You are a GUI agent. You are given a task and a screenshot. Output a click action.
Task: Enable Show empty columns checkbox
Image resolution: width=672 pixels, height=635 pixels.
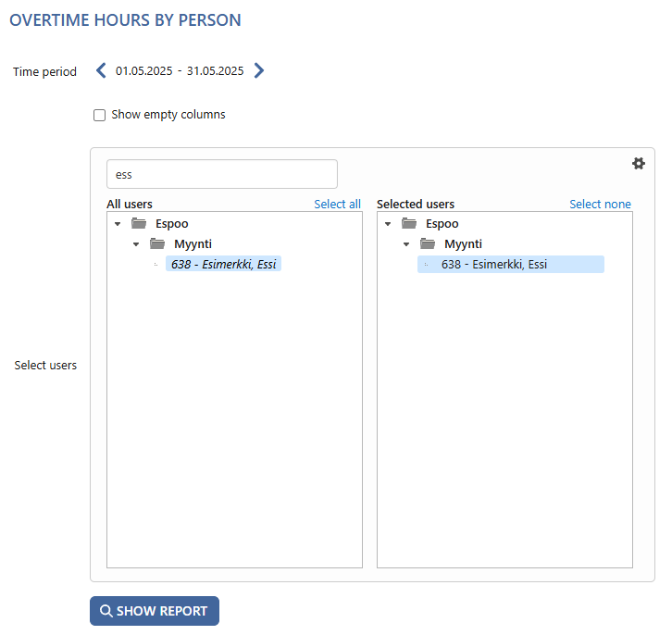click(x=99, y=116)
